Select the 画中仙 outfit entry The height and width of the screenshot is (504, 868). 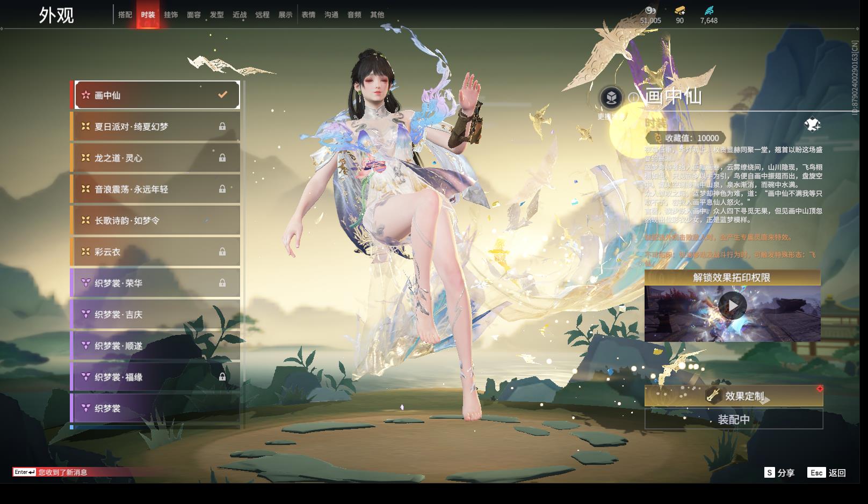click(157, 95)
